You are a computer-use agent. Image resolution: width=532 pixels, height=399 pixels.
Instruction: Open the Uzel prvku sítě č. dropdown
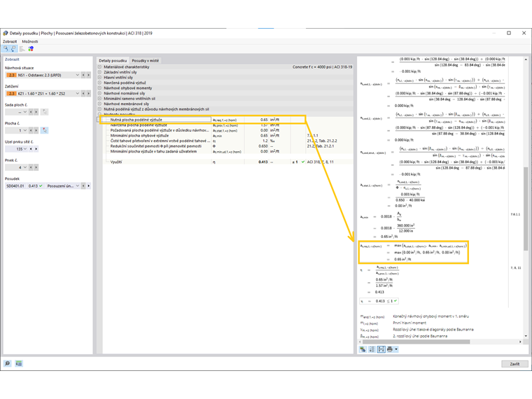[24, 149]
